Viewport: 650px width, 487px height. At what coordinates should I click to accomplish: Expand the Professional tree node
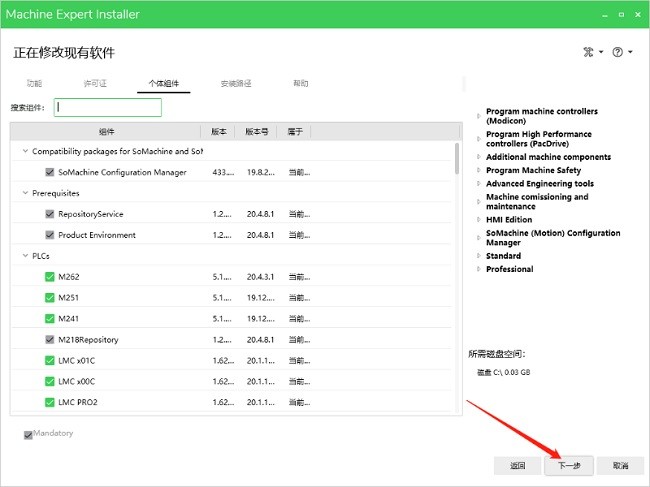(479, 269)
